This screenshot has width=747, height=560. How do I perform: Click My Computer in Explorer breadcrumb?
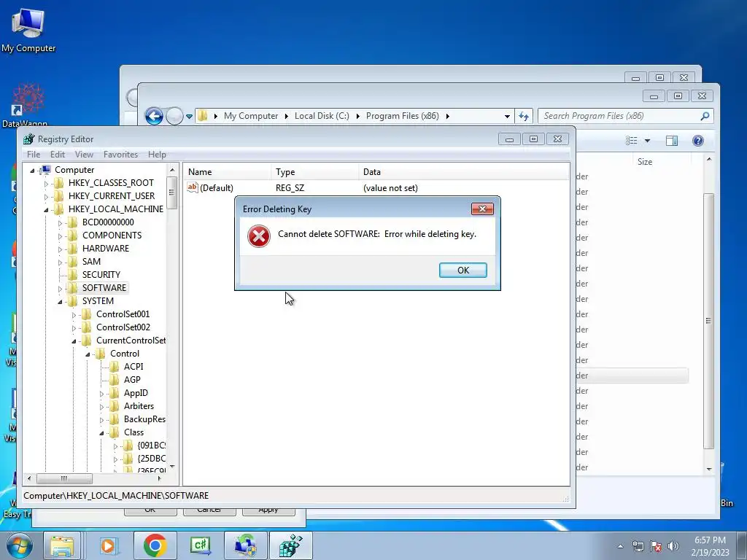click(x=251, y=116)
